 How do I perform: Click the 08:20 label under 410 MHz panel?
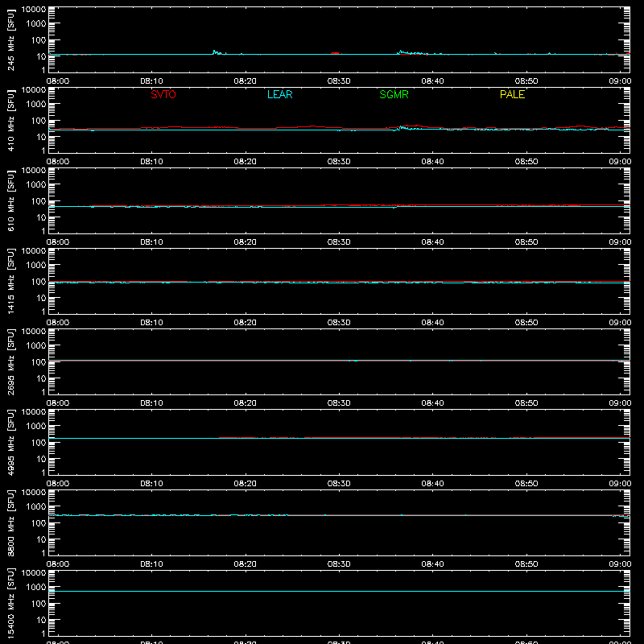(x=246, y=162)
